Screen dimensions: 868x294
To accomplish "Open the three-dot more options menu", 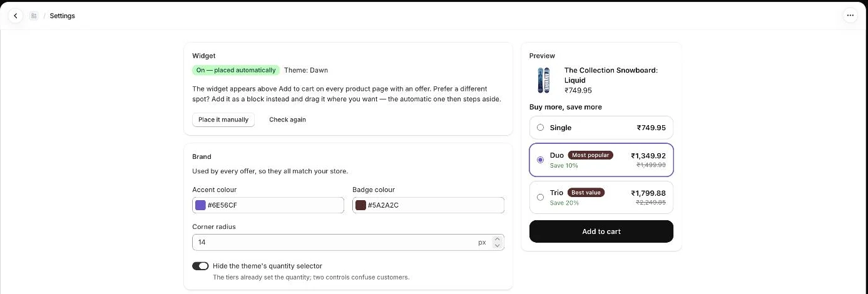I will [850, 16].
